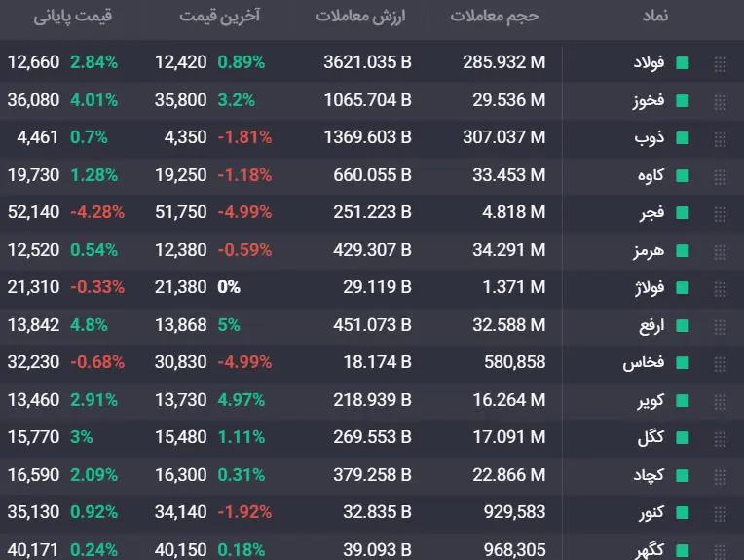The image size is (744, 560).
Task: Click trade volume 285.932 M
Action: coord(503,62)
